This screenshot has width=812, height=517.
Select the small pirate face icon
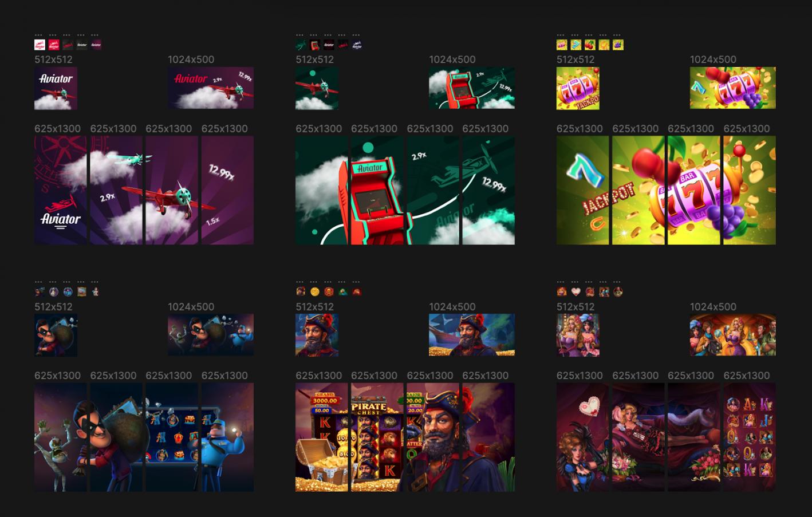point(301,291)
